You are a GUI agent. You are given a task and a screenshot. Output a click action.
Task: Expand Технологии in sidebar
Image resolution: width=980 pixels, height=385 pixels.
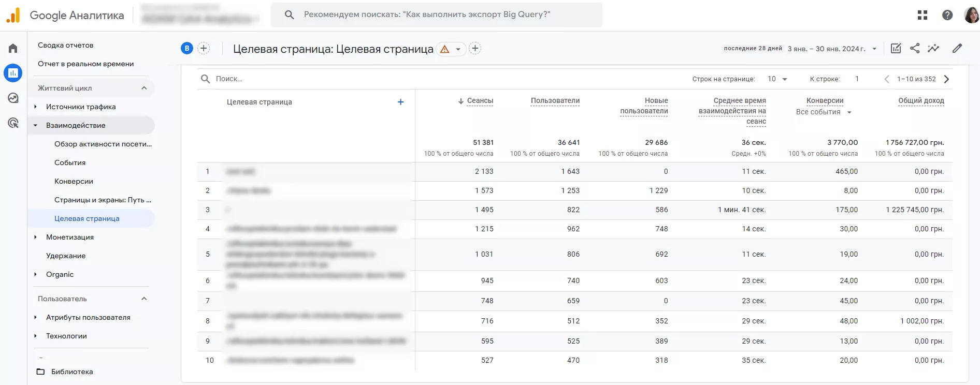pyautogui.click(x=35, y=336)
